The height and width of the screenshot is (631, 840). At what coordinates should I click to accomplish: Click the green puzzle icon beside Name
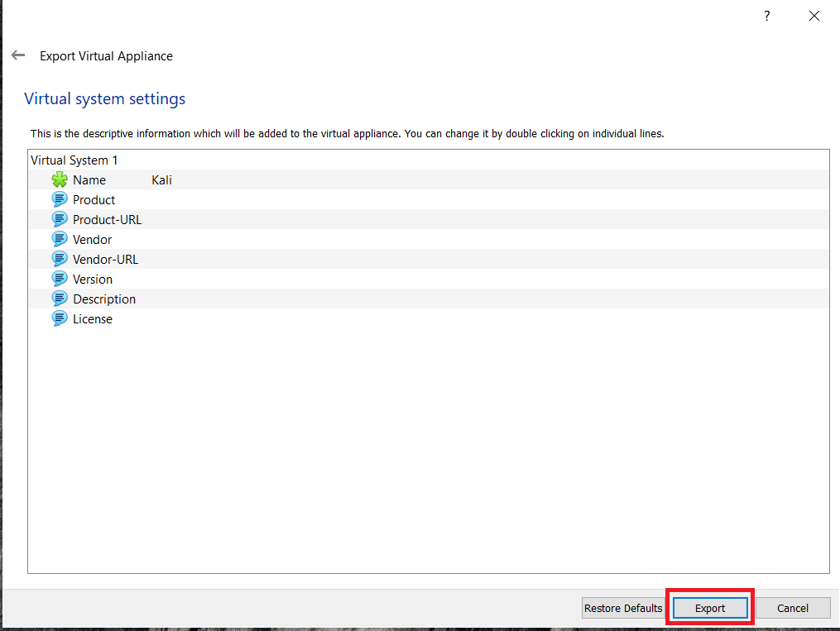pyautogui.click(x=59, y=179)
